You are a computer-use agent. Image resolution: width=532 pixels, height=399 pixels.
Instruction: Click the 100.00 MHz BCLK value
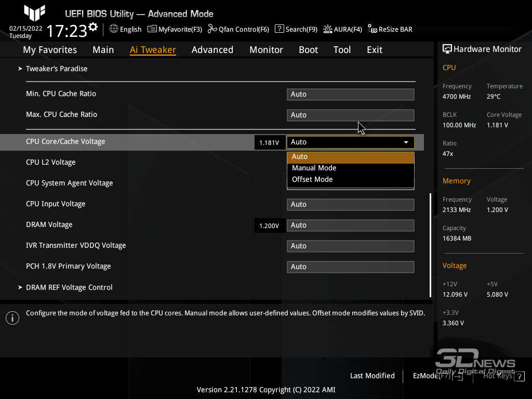click(x=459, y=125)
